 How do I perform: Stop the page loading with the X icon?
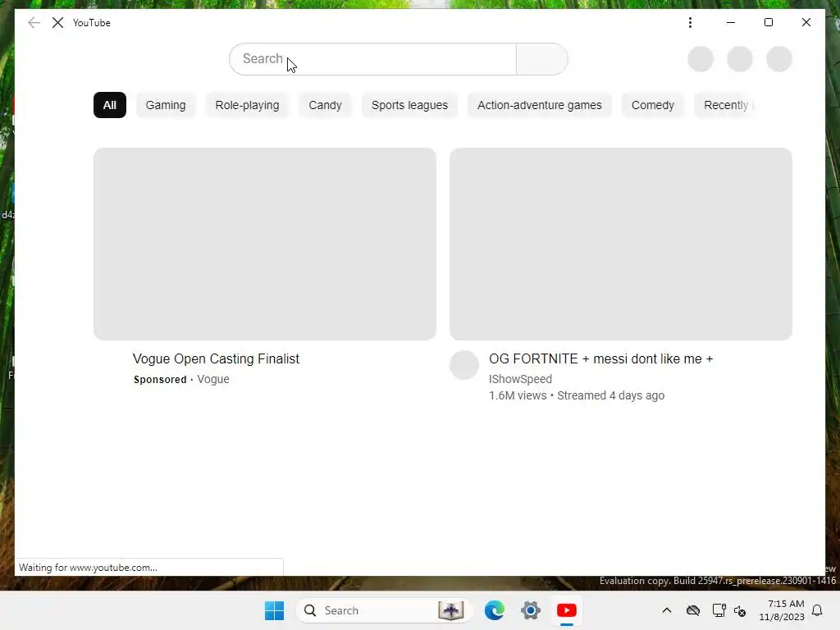click(58, 22)
